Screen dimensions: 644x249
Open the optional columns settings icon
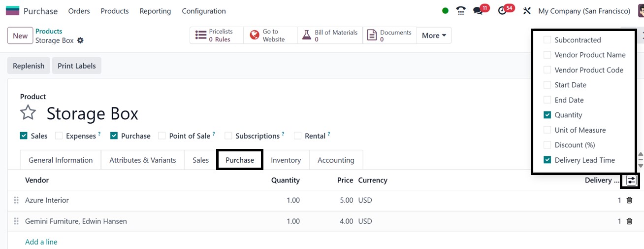click(x=631, y=180)
